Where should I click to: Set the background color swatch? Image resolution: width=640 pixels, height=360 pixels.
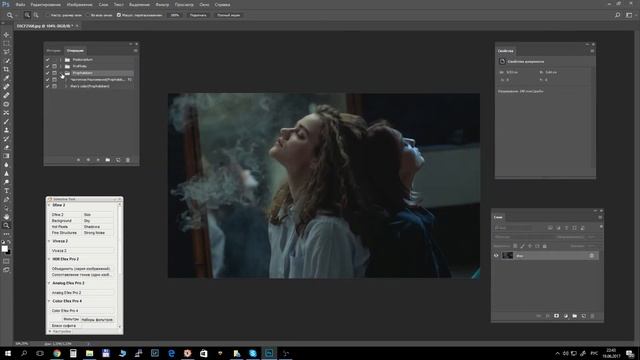click(x=9, y=252)
